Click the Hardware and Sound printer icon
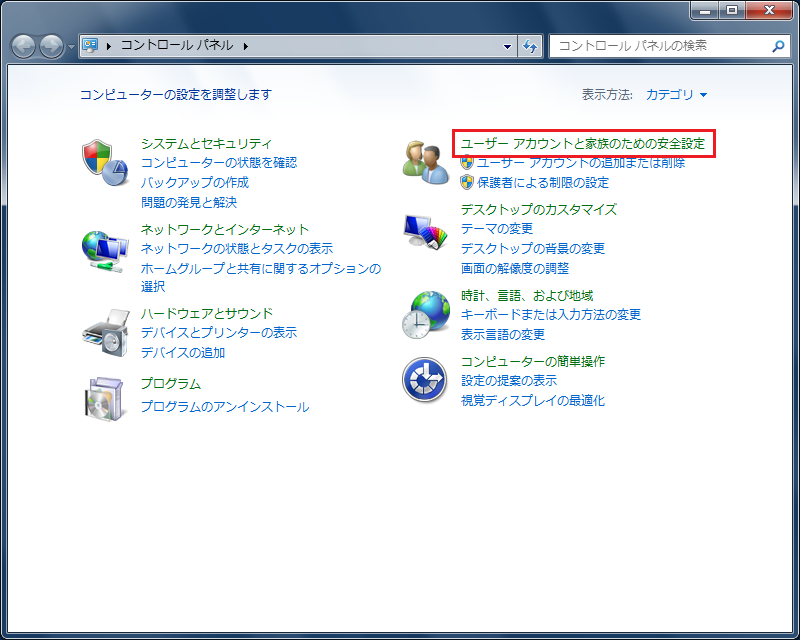800x640 pixels. 105,332
